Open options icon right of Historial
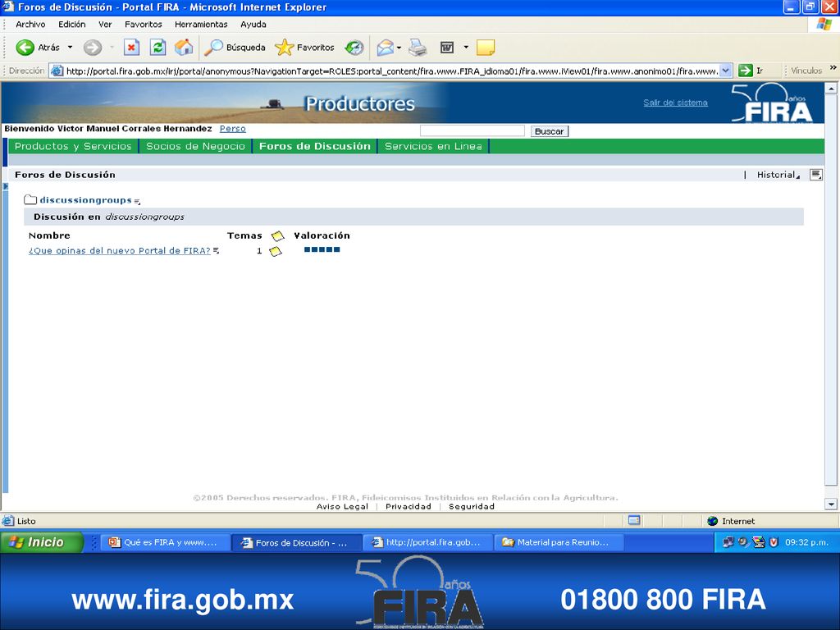Image resolution: width=840 pixels, height=630 pixels. pos(816,175)
